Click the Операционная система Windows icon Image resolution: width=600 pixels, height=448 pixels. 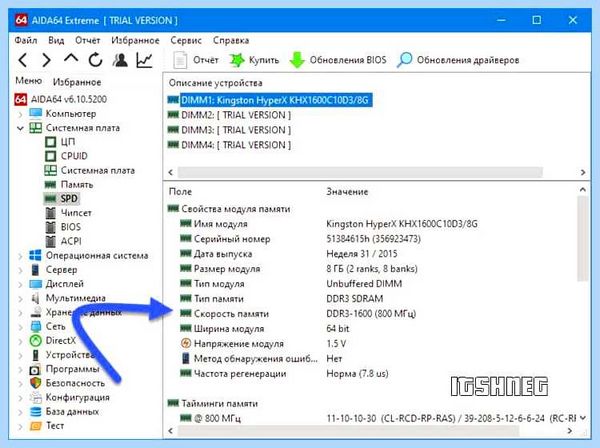coord(35,256)
